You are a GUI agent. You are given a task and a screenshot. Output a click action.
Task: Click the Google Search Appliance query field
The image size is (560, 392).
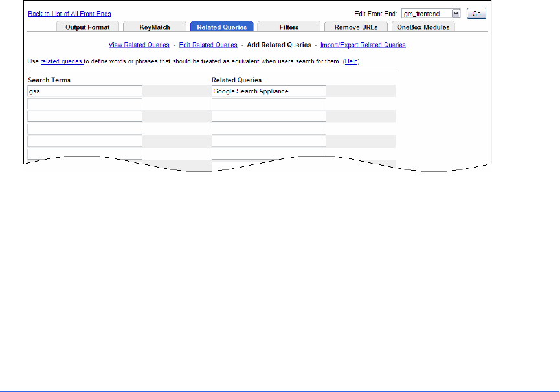click(269, 91)
